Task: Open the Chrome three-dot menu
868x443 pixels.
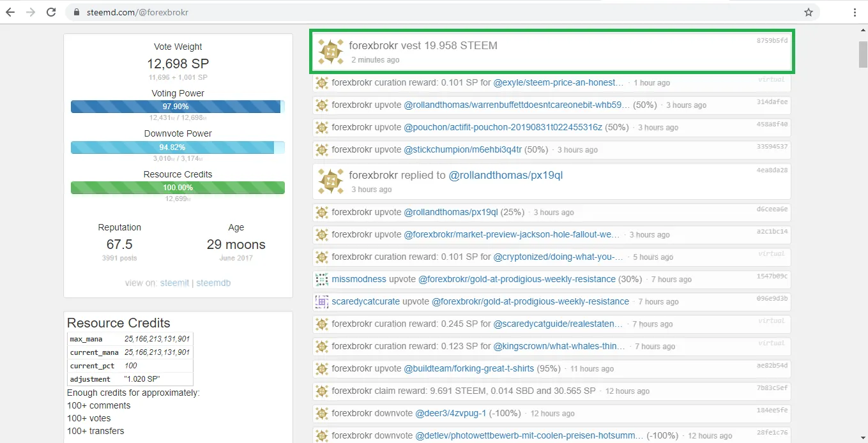Action: tap(855, 12)
